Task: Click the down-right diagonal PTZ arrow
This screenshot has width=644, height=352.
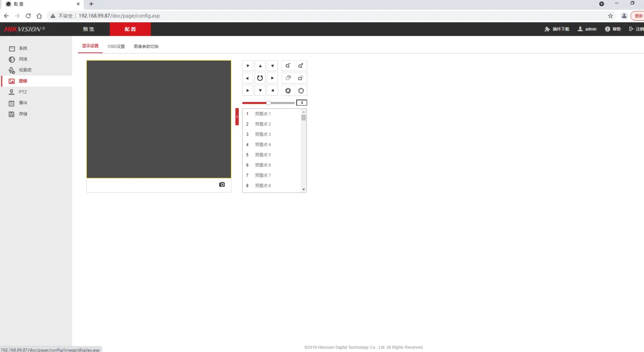Action: 273,91
